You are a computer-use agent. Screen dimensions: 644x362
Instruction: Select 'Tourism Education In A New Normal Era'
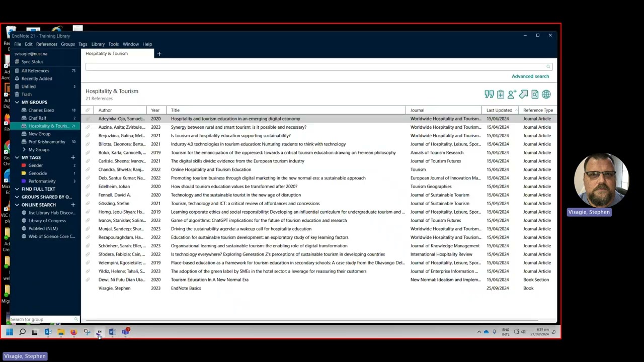[x=319, y=280]
